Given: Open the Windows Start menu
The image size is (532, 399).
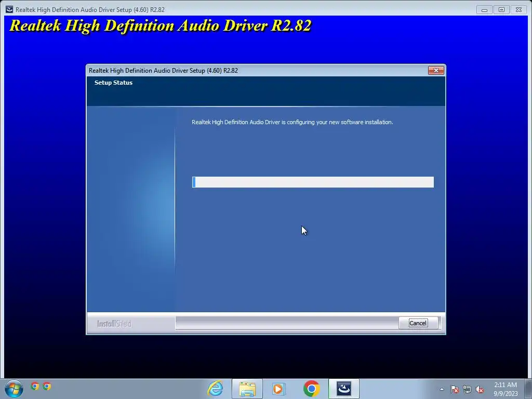Looking at the screenshot, I should pos(14,389).
